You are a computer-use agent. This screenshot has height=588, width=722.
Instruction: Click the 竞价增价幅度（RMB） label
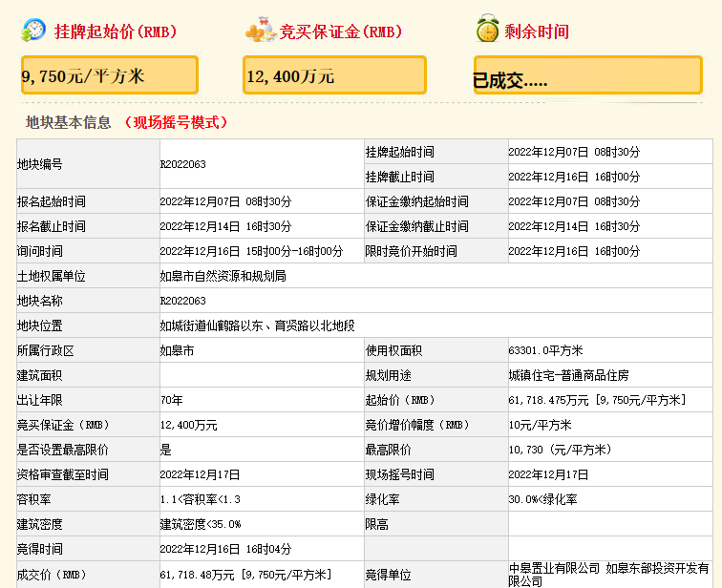click(417, 425)
